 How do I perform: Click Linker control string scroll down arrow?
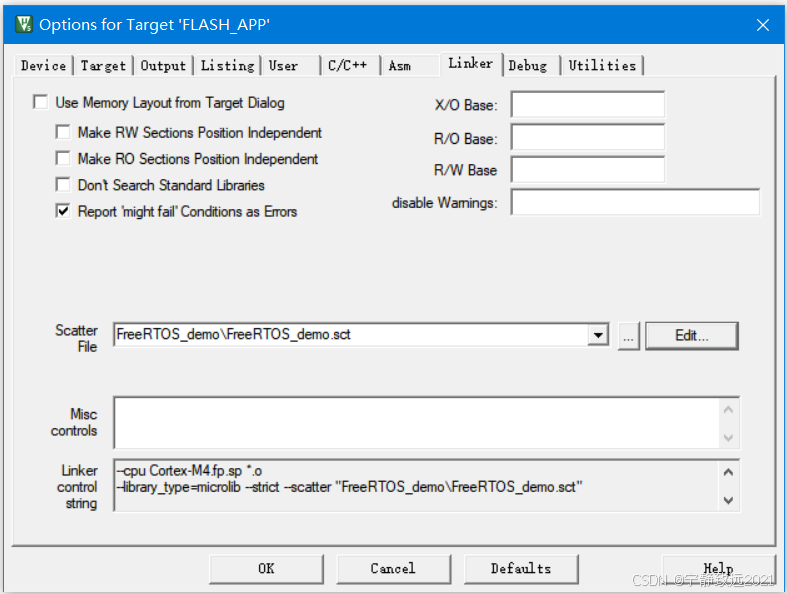[729, 500]
